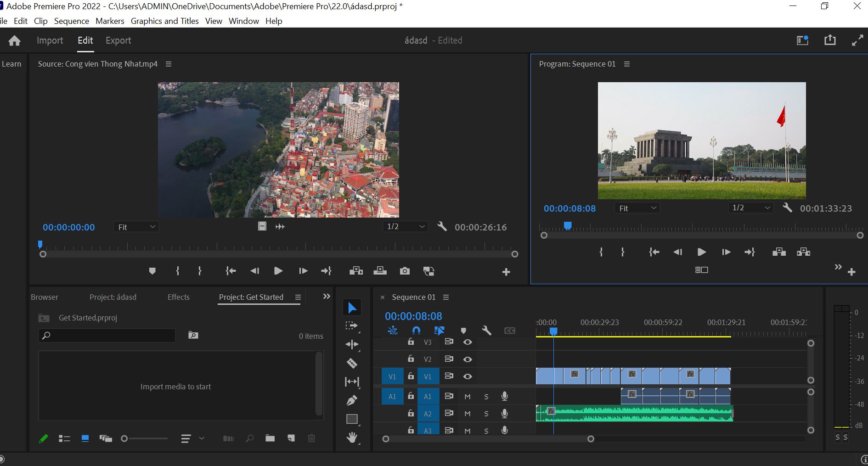
Task: Mute audio track A1
Action: tap(468, 397)
